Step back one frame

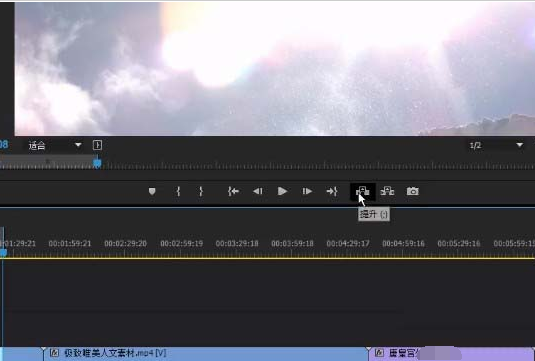(x=258, y=191)
